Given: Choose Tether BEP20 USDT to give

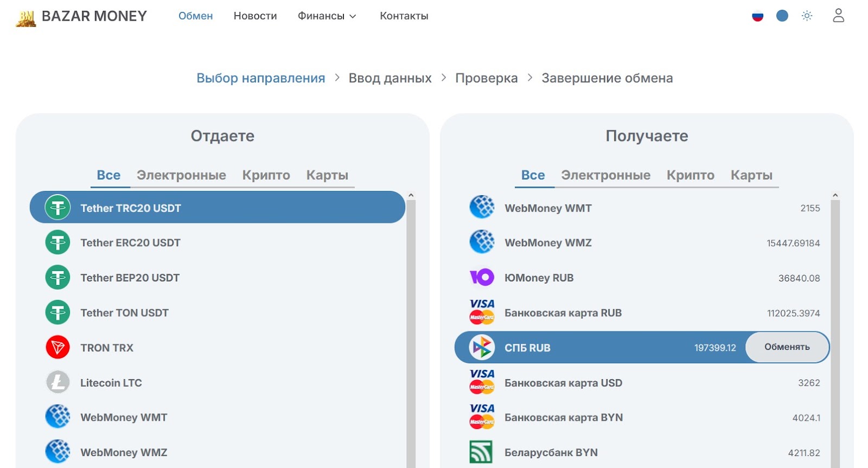Looking at the screenshot, I should point(217,278).
